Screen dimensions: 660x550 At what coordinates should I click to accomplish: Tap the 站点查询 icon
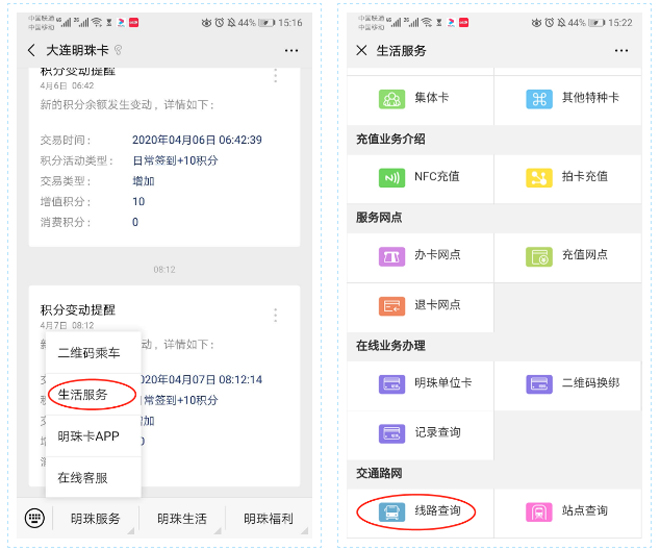click(x=539, y=511)
